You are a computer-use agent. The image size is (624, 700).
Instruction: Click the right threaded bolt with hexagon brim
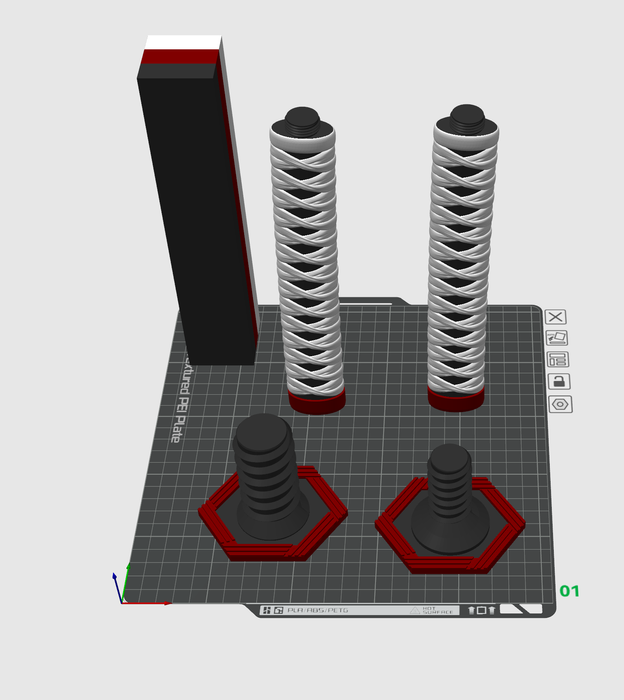tap(449, 495)
